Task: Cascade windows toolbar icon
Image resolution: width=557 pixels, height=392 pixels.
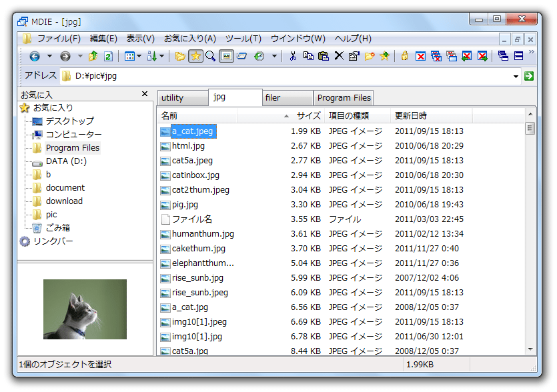Action: tap(503, 56)
